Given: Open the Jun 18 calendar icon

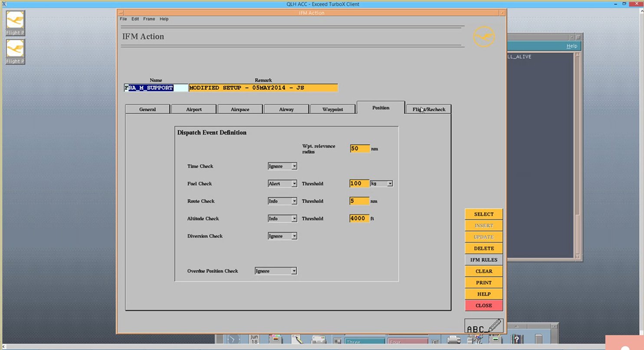Looking at the screenshot, I should click(x=254, y=339).
